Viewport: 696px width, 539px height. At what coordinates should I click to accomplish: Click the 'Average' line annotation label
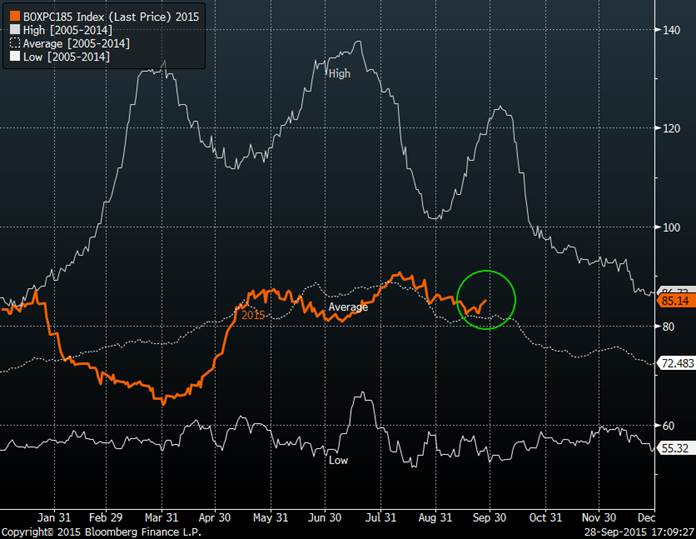tap(349, 307)
